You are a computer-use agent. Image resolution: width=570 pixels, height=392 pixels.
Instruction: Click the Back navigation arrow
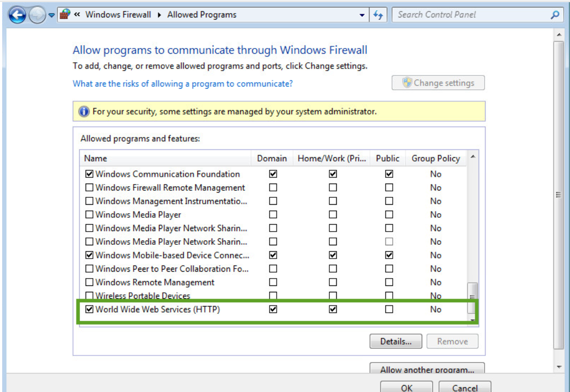pyautogui.click(x=17, y=15)
